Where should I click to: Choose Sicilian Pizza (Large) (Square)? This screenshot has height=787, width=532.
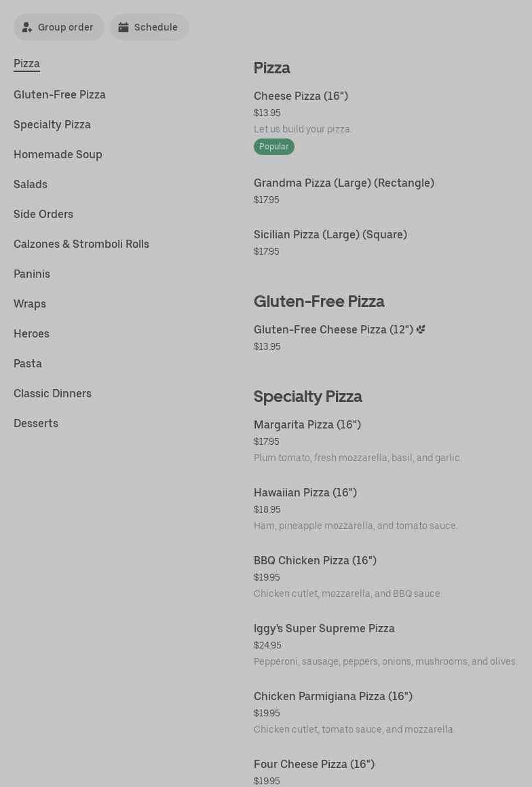click(330, 235)
